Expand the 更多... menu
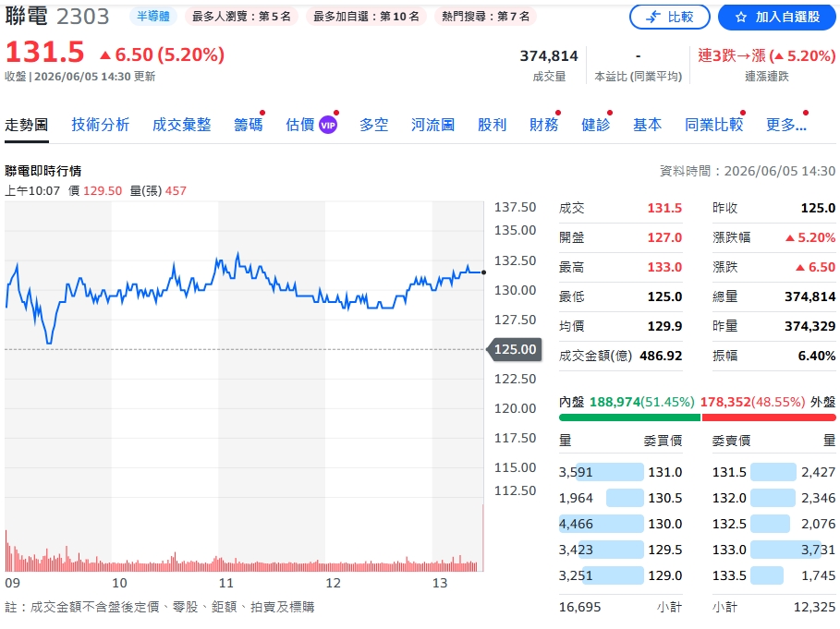The height and width of the screenshot is (629, 840). coord(785,125)
